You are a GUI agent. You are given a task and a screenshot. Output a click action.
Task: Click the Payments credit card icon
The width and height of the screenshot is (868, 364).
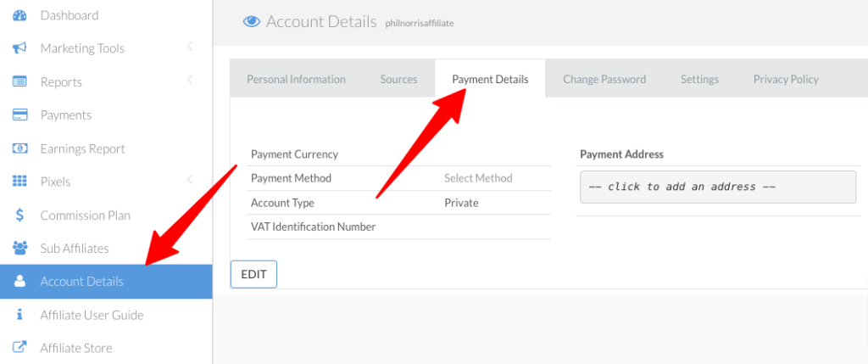click(x=19, y=115)
